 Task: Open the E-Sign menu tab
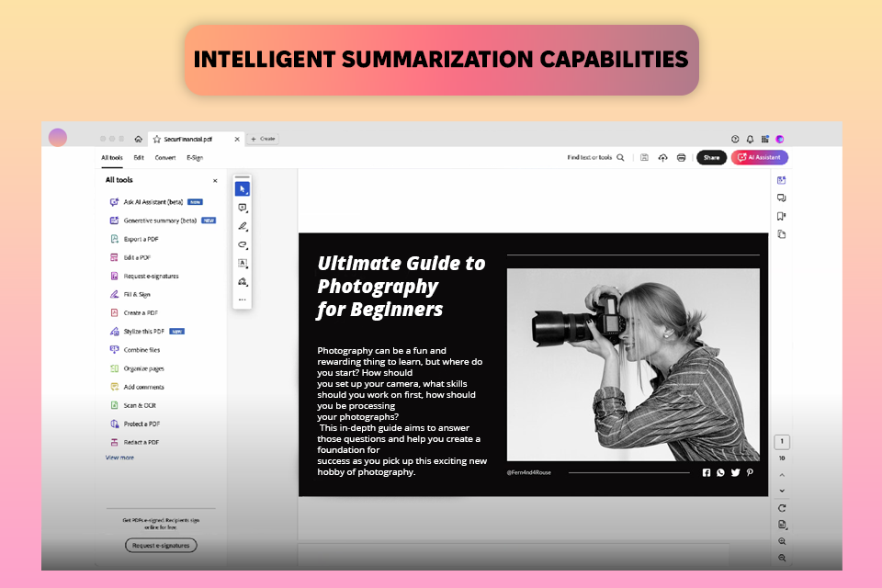click(195, 157)
